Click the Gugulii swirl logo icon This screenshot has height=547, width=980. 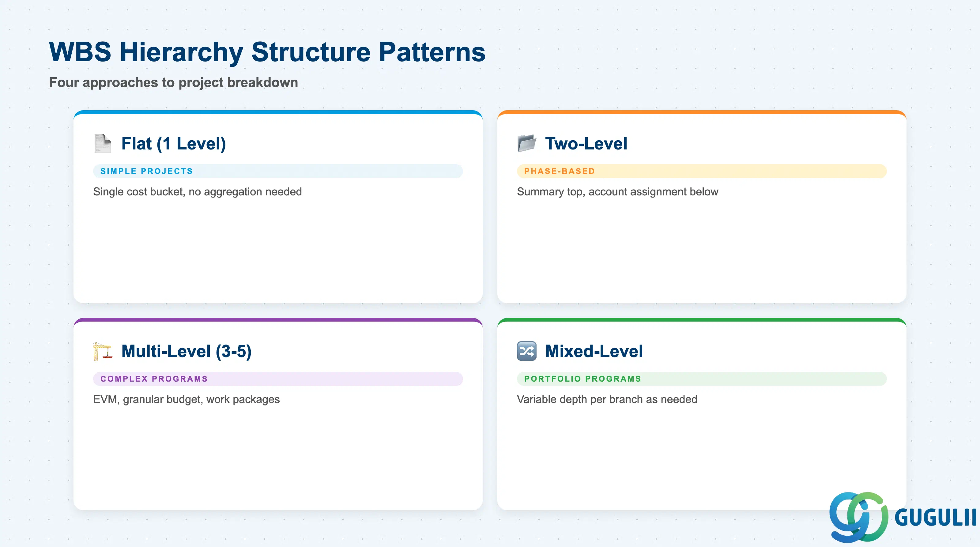859,517
